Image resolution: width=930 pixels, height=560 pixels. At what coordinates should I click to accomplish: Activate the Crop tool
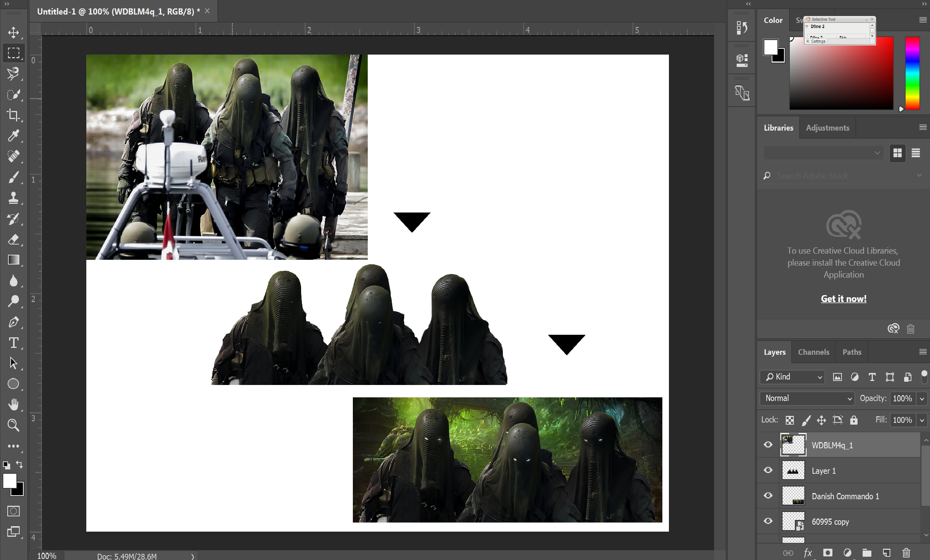click(x=13, y=115)
